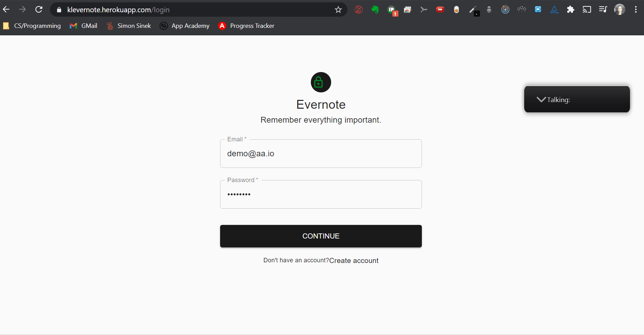The height and width of the screenshot is (335, 644).
Task: Click the red fast-forward extension icon
Action: point(440,10)
